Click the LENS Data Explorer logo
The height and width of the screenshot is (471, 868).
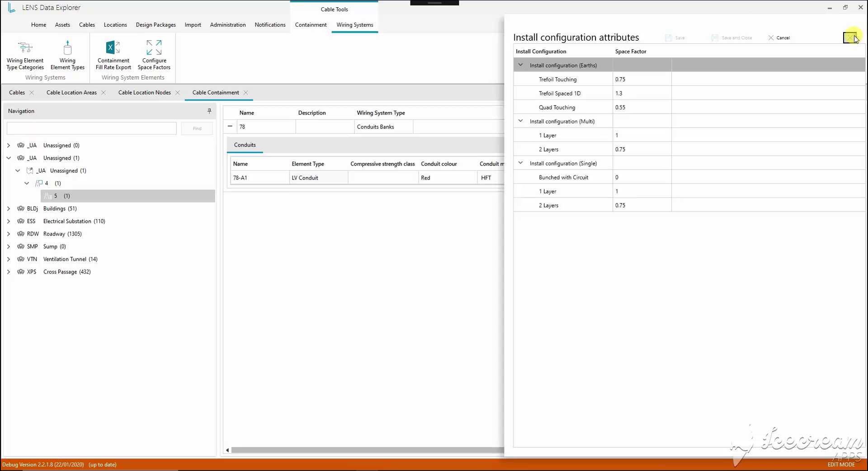pyautogui.click(x=11, y=8)
